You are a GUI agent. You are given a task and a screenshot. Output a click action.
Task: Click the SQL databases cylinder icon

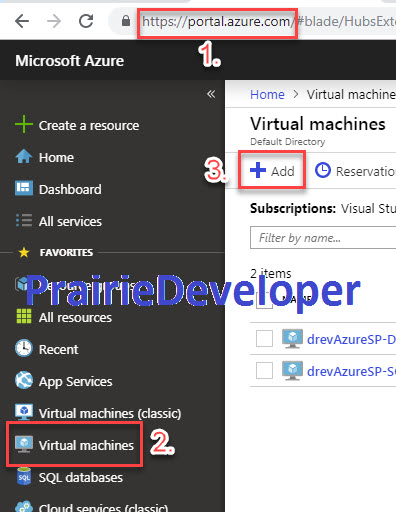click(x=24, y=476)
